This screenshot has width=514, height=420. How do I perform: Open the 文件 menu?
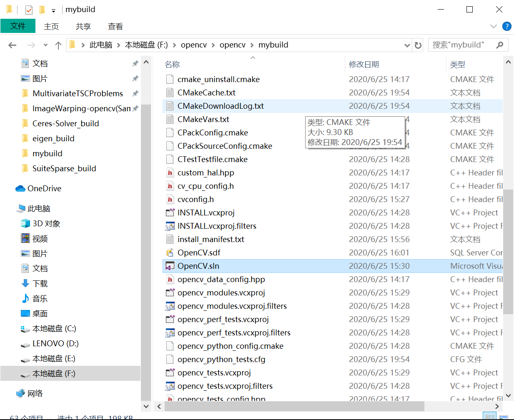click(18, 26)
